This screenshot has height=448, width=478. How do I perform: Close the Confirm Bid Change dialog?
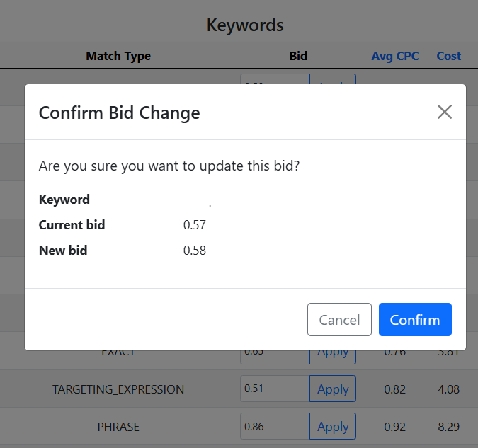click(x=444, y=112)
